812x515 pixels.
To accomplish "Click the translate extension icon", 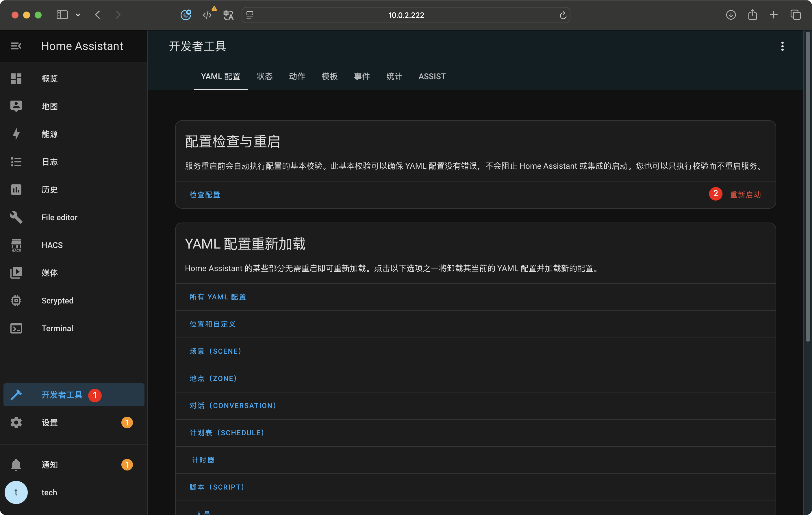I will click(x=228, y=15).
